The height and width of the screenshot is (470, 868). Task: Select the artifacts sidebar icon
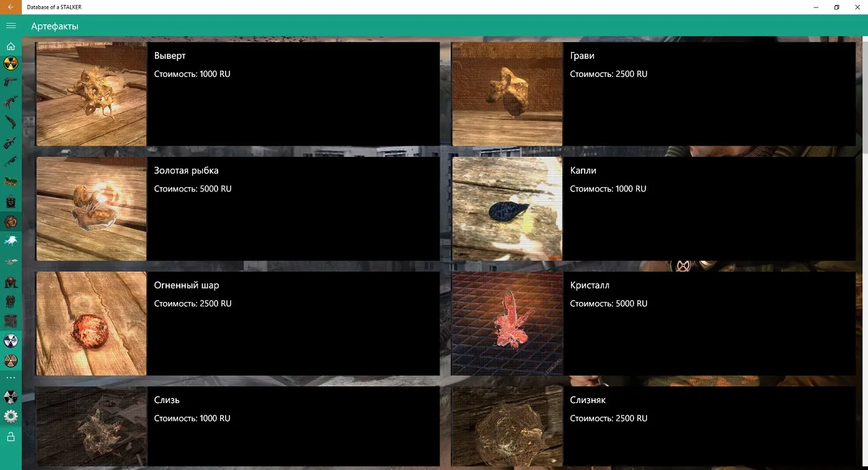tap(11, 221)
